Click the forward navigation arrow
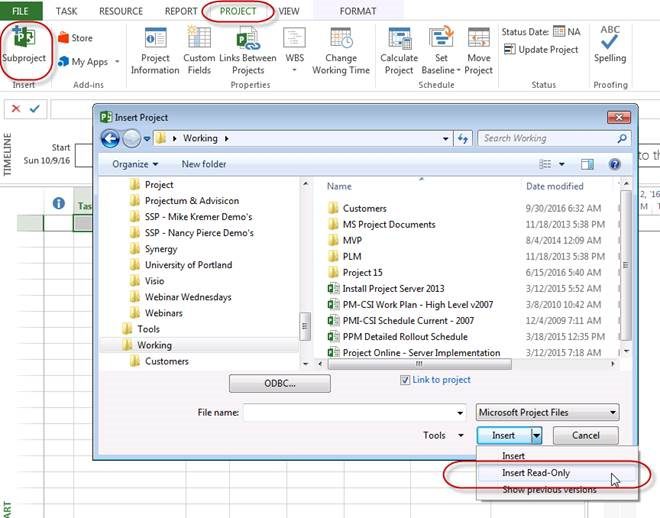The width and height of the screenshot is (660, 518). (x=131, y=138)
